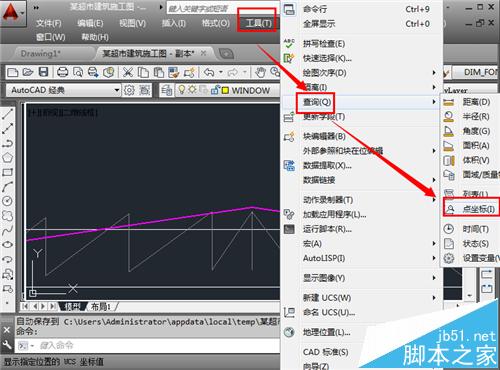The height and width of the screenshot is (370, 500).
Task: Click the command line wrench customize icon
Action: point(7,345)
